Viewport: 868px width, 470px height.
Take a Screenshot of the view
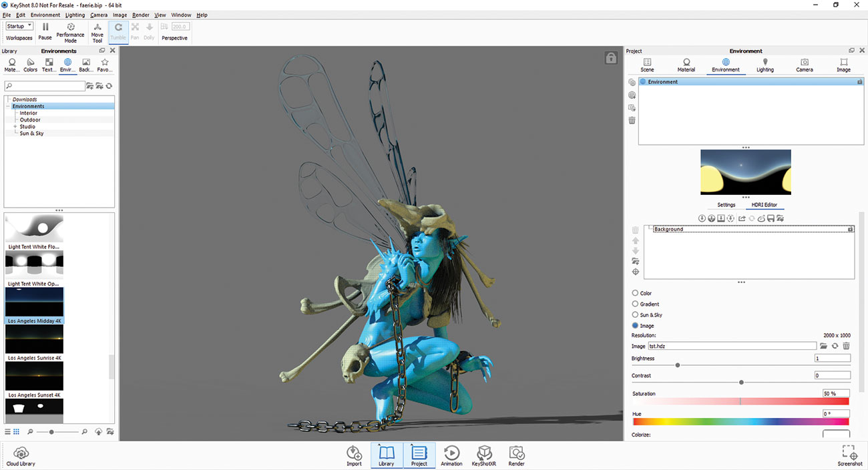pos(849,456)
